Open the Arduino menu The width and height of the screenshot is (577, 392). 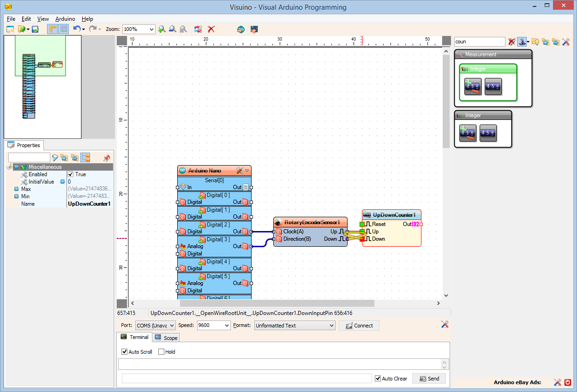pyautogui.click(x=65, y=19)
